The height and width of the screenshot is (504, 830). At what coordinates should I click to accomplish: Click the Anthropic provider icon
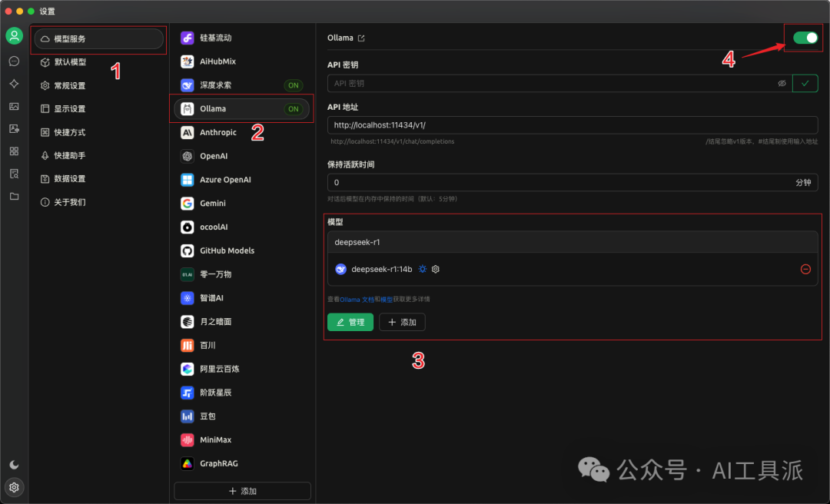click(x=188, y=132)
